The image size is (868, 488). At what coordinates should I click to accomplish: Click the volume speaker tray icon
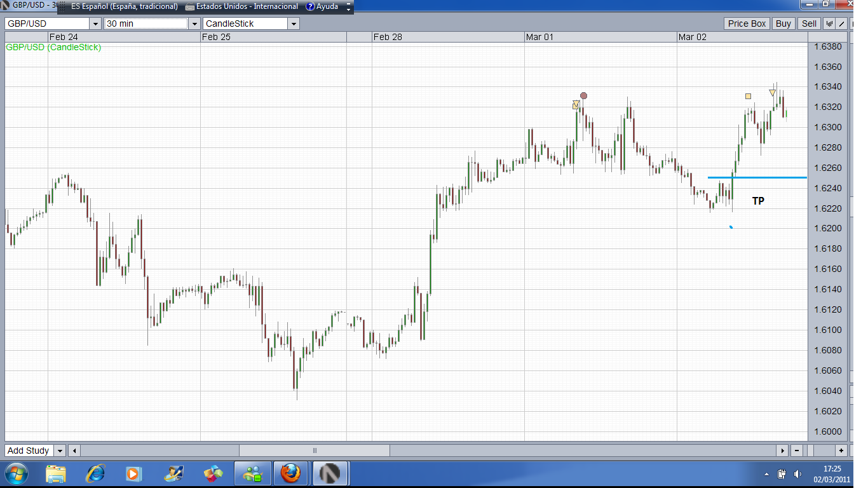coord(798,474)
